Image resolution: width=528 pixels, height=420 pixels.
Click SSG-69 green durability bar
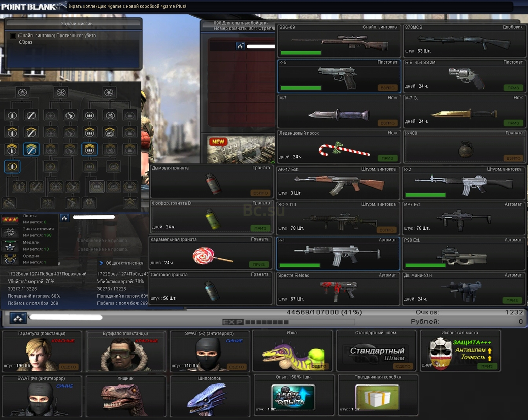tap(301, 53)
